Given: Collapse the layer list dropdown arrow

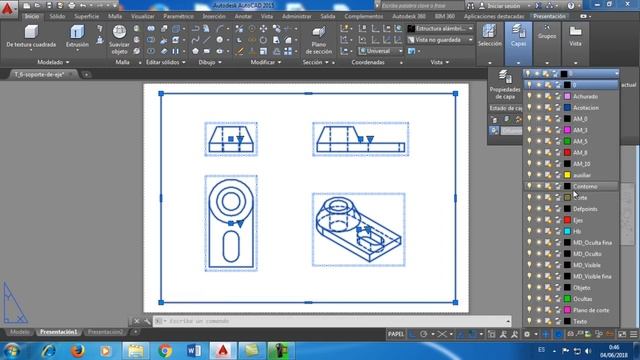Looking at the screenshot, I should tap(616, 73).
